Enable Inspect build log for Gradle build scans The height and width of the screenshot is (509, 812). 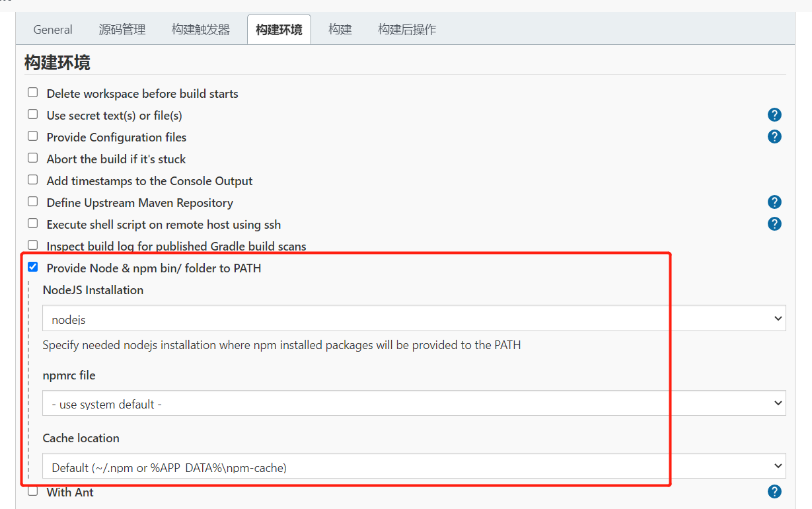33,246
